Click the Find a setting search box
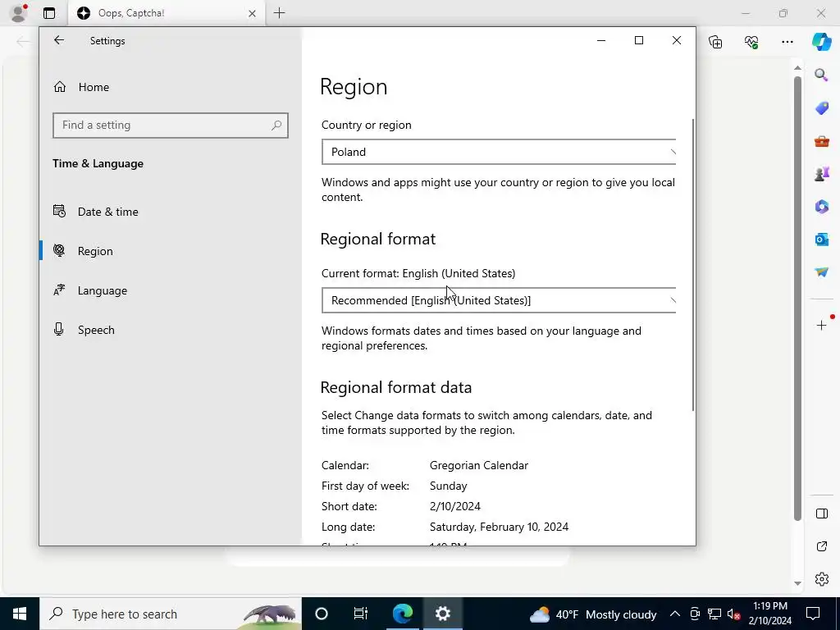The image size is (840, 630). [x=171, y=126]
